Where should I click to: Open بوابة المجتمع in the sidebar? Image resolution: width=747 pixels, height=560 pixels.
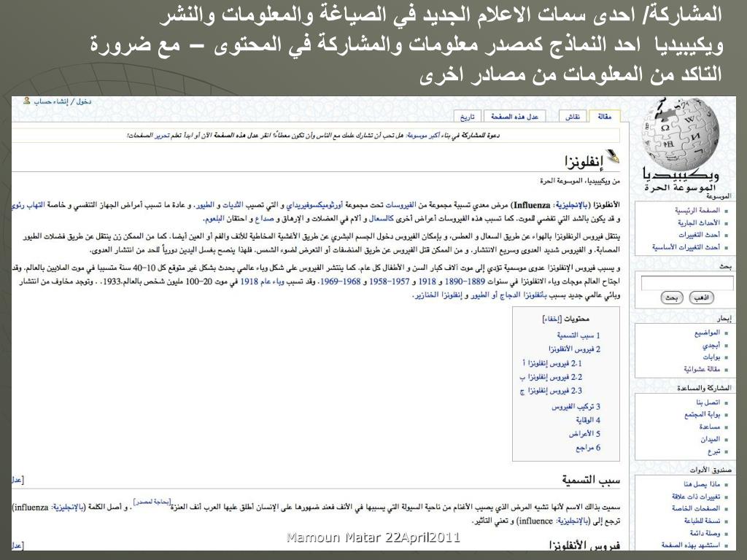pyautogui.click(x=703, y=414)
